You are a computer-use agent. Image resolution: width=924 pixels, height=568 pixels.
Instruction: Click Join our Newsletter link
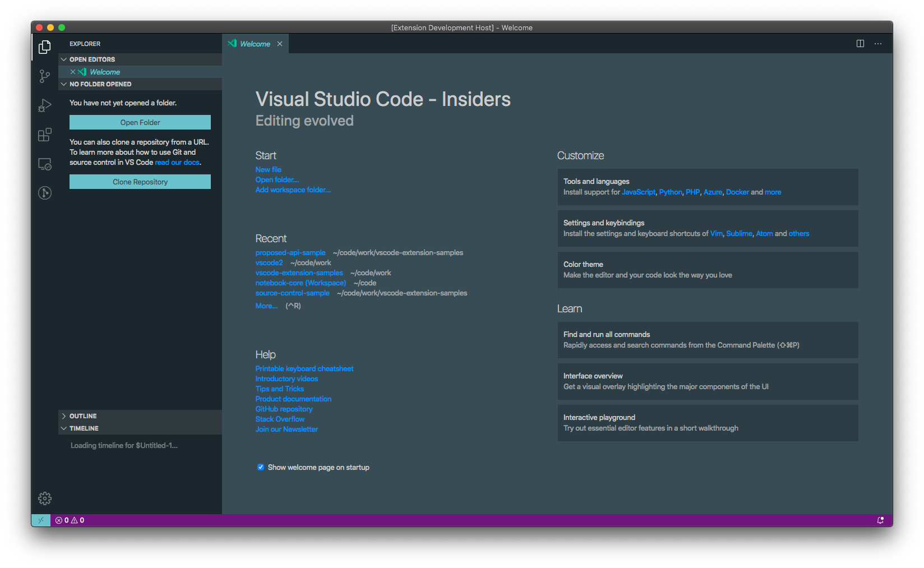click(x=287, y=430)
